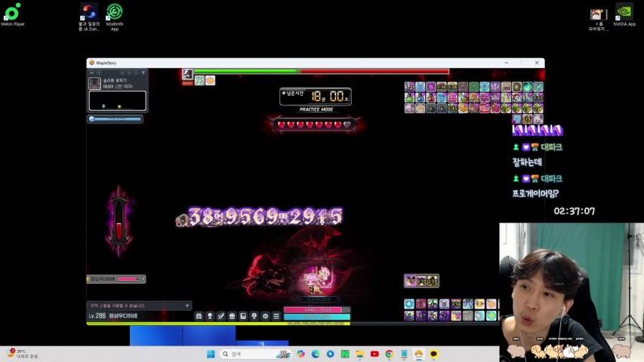Open File Explorer from the taskbar
Screen dimensions: 644x362
click(x=360, y=354)
